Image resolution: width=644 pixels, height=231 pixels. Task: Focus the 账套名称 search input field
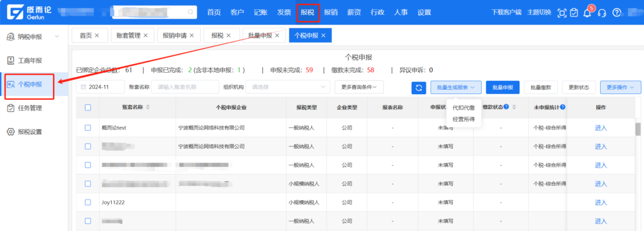pyautogui.click(x=186, y=87)
